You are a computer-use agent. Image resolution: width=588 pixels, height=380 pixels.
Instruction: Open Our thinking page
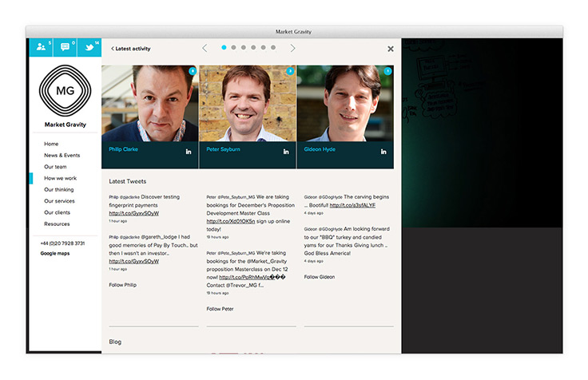click(x=59, y=190)
